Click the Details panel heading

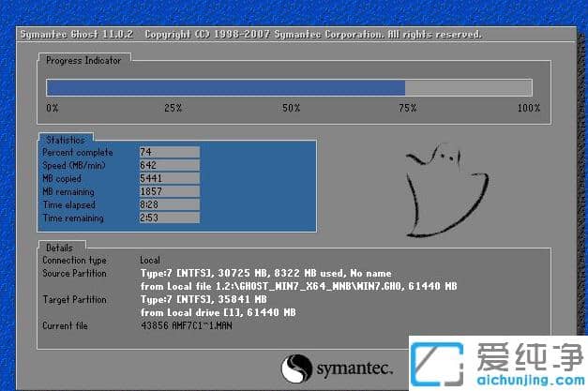click(58, 248)
